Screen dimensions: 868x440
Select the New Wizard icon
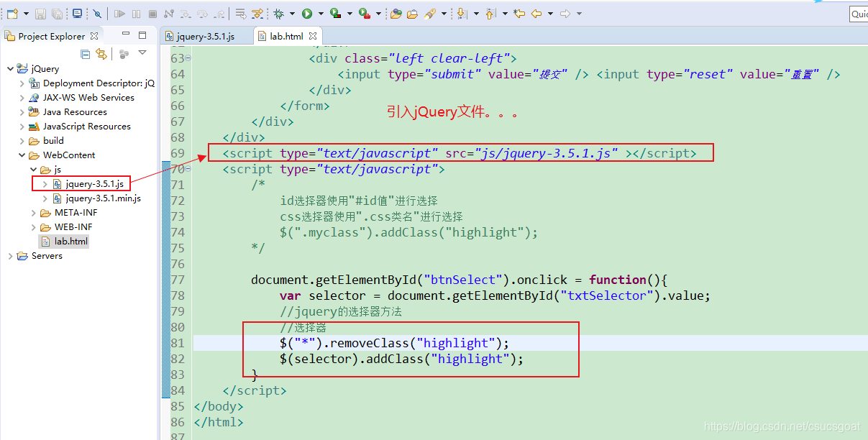[x=12, y=13]
